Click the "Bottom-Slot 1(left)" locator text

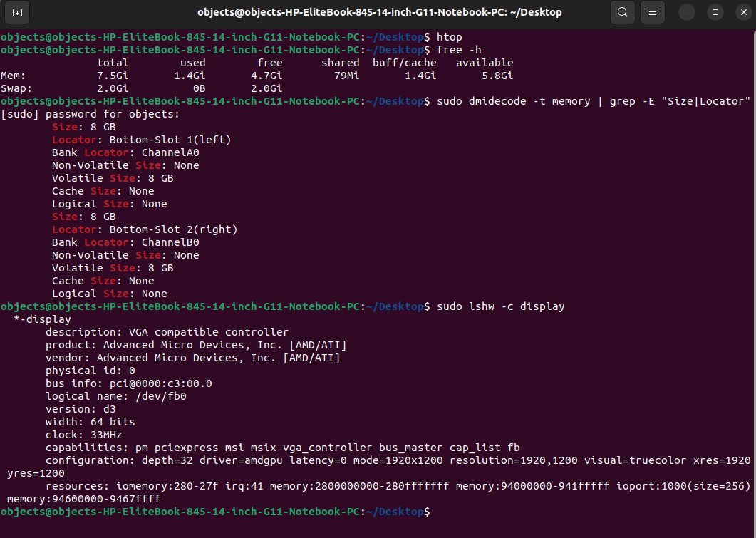pyautogui.click(x=170, y=140)
